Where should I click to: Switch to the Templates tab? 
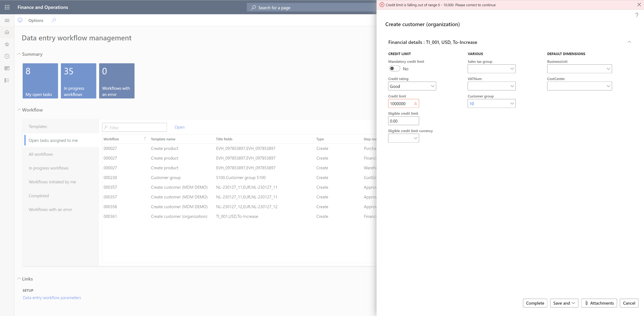tap(38, 126)
